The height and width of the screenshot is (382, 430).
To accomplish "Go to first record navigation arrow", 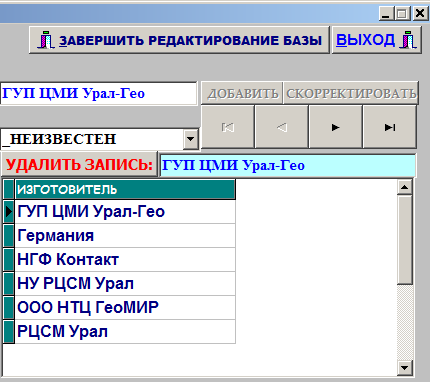I will click(228, 127).
